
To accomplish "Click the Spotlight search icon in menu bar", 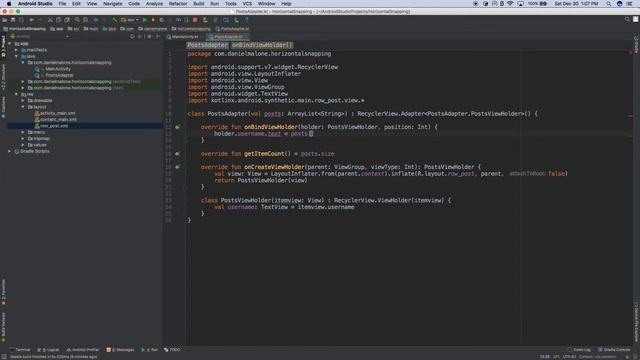I will click(609, 4).
